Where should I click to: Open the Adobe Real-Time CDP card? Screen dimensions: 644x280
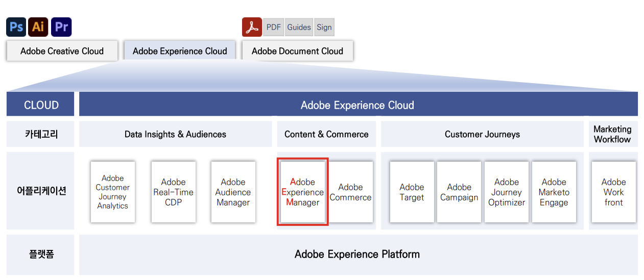tap(174, 192)
